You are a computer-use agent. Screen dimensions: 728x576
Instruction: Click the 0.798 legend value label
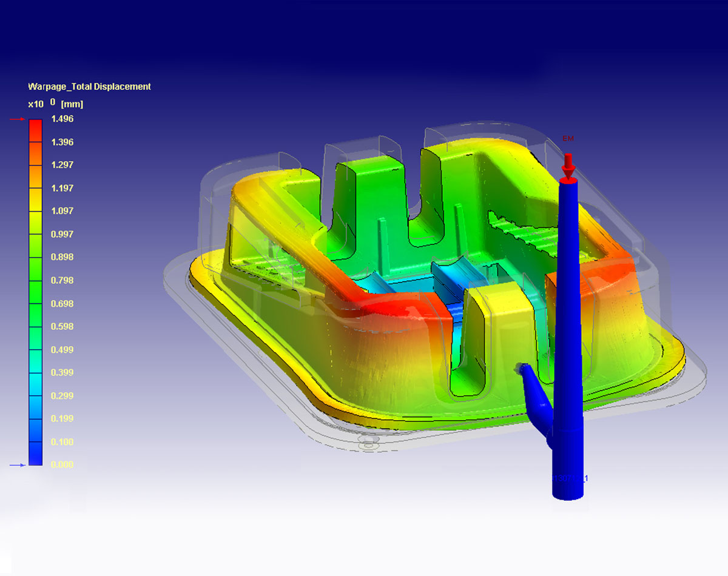(x=62, y=280)
